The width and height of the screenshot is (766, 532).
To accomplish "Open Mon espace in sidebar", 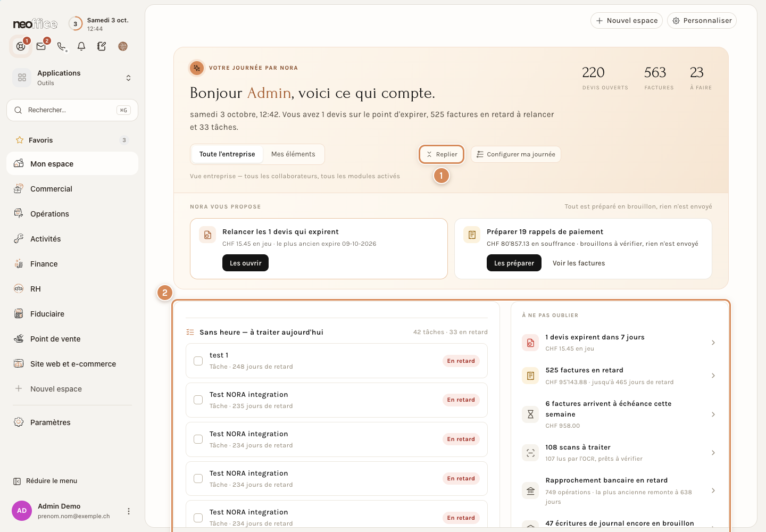I will point(72,164).
